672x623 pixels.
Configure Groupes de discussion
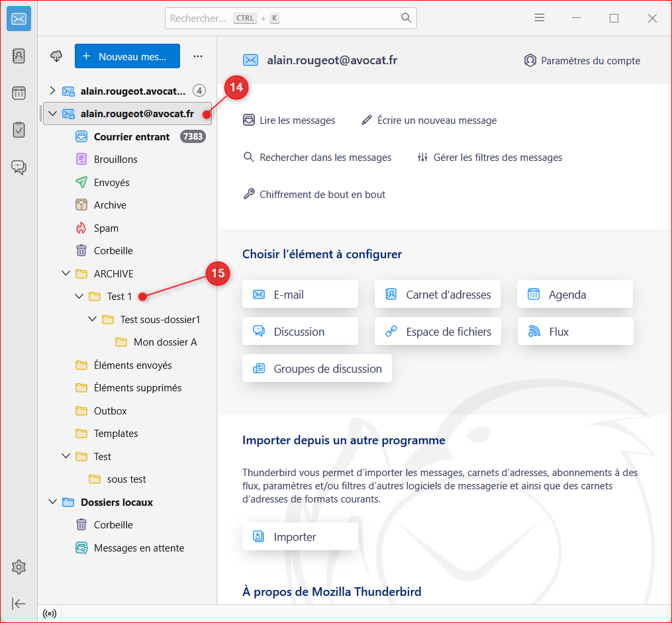coord(317,369)
